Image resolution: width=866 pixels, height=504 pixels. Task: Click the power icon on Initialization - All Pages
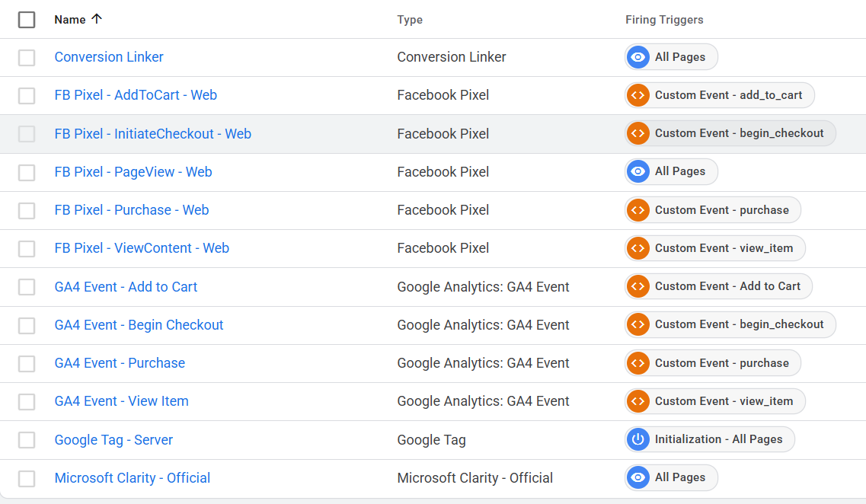pyautogui.click(x=638, y=439)
